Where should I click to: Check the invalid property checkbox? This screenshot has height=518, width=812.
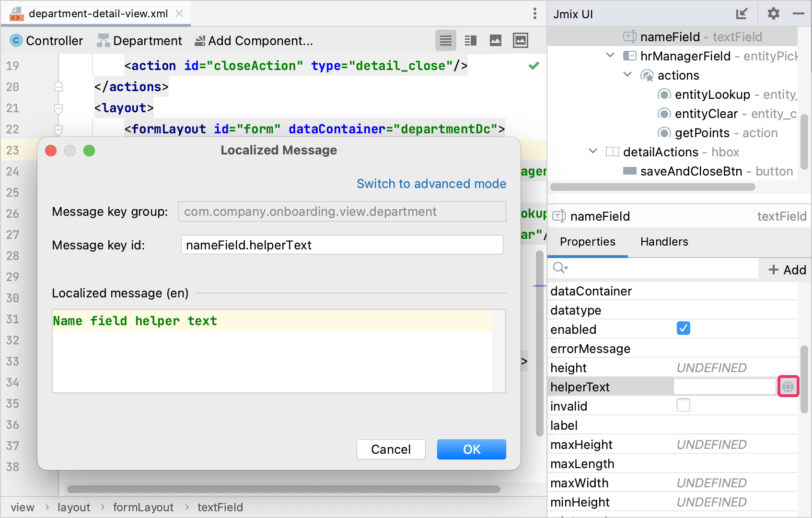point(684,405)
